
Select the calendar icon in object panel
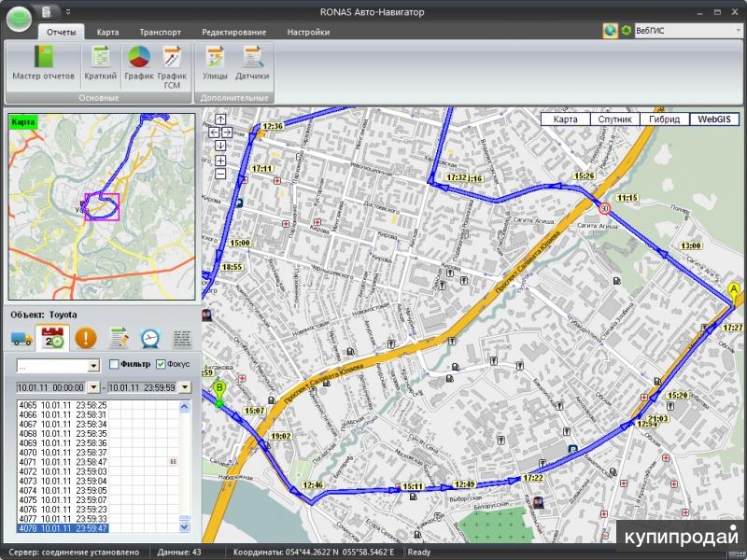point(53,338)
